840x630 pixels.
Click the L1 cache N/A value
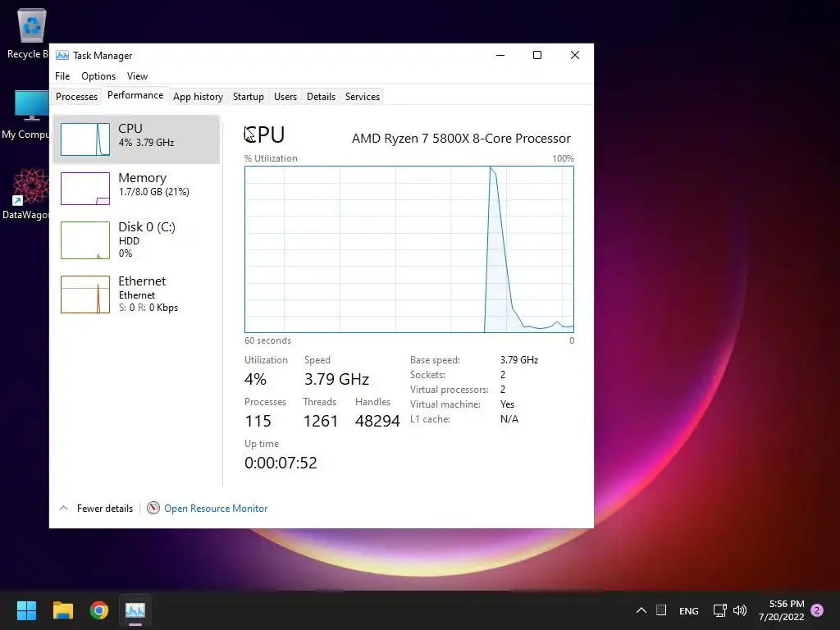(x=509, y=419)
